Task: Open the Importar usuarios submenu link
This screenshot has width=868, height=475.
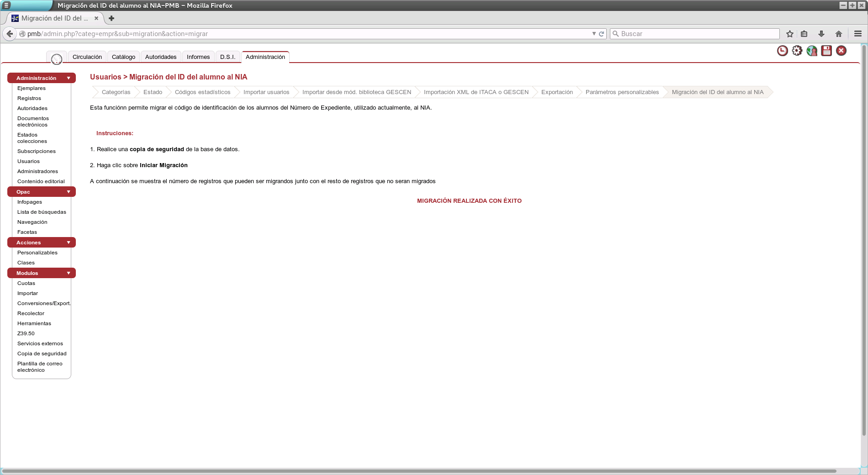Action: [266, 92]
